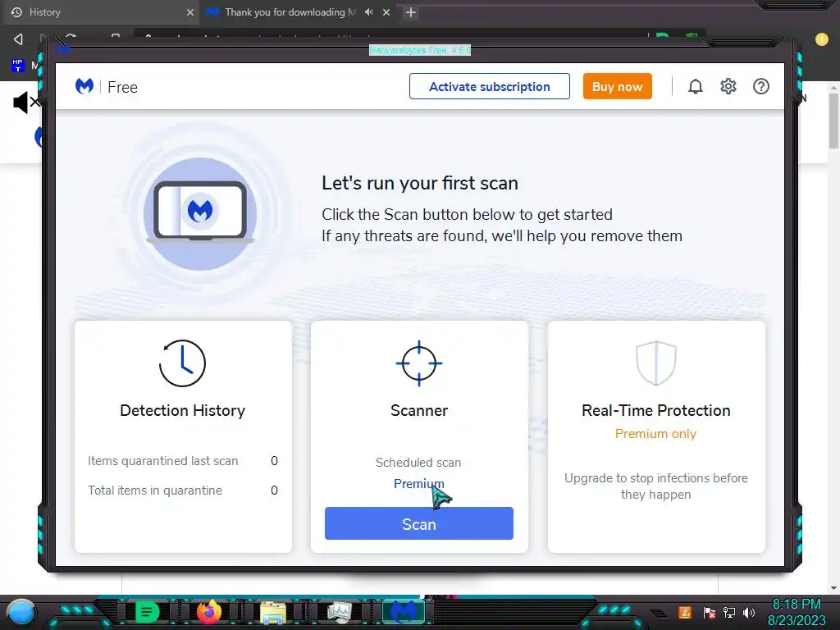Click Activate subscription button

pyautogui.click(x=489, y=86)
